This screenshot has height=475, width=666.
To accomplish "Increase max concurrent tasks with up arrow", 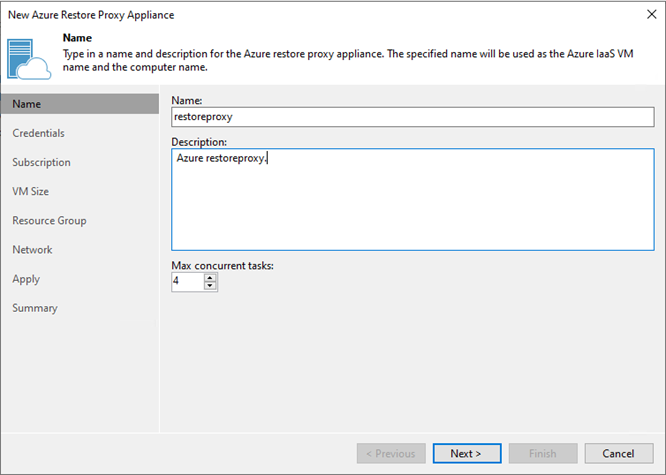I will [210, 278].
